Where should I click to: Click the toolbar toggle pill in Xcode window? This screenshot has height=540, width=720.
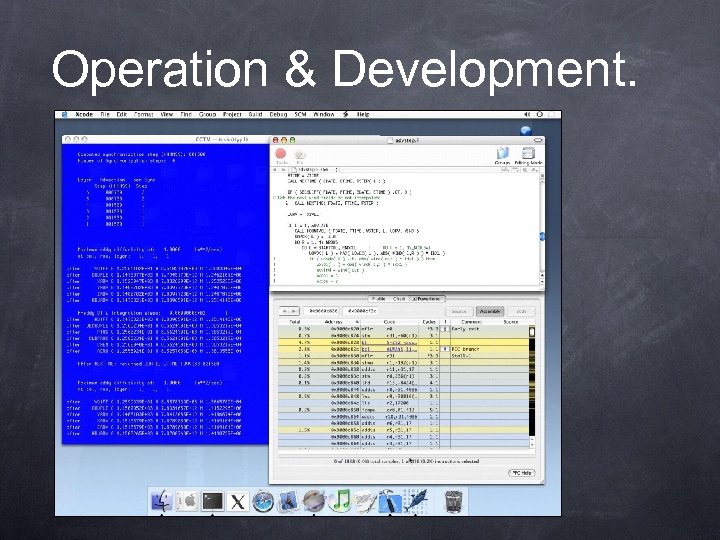[538, 140]
